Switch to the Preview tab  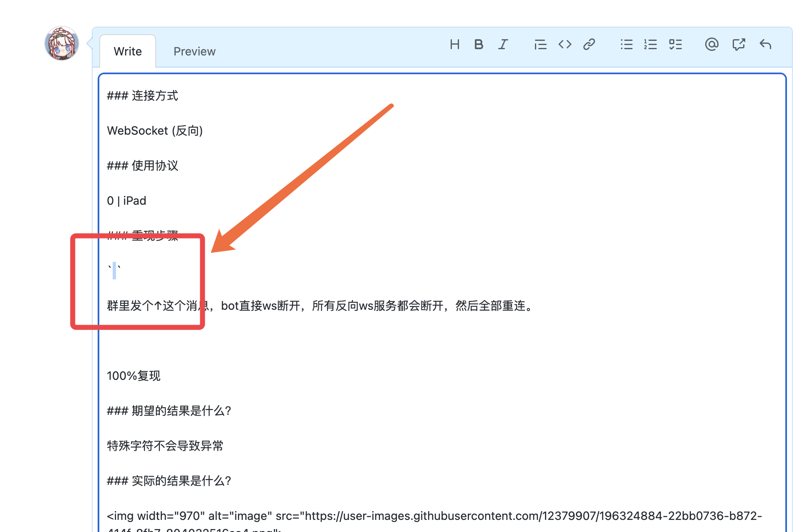click(x=194, y=51)
